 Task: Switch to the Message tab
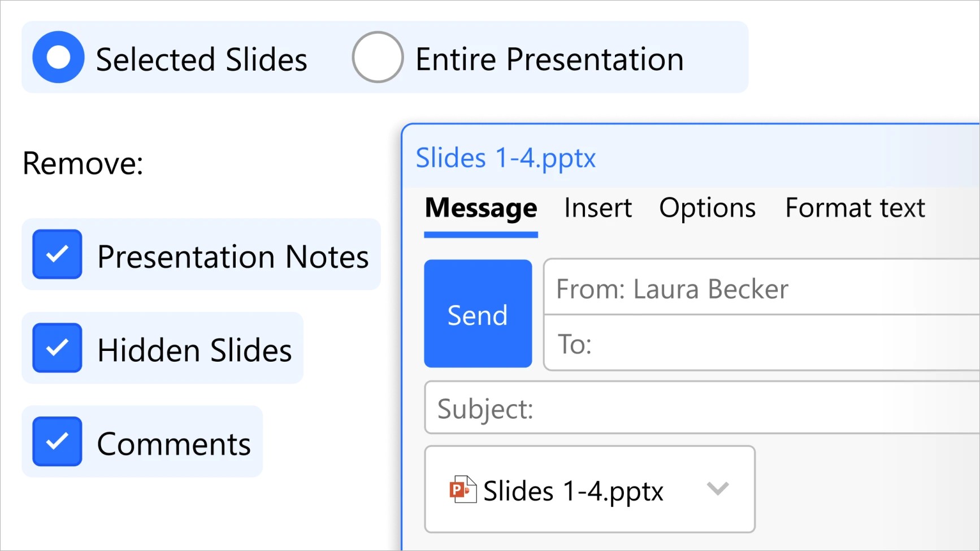481,208
